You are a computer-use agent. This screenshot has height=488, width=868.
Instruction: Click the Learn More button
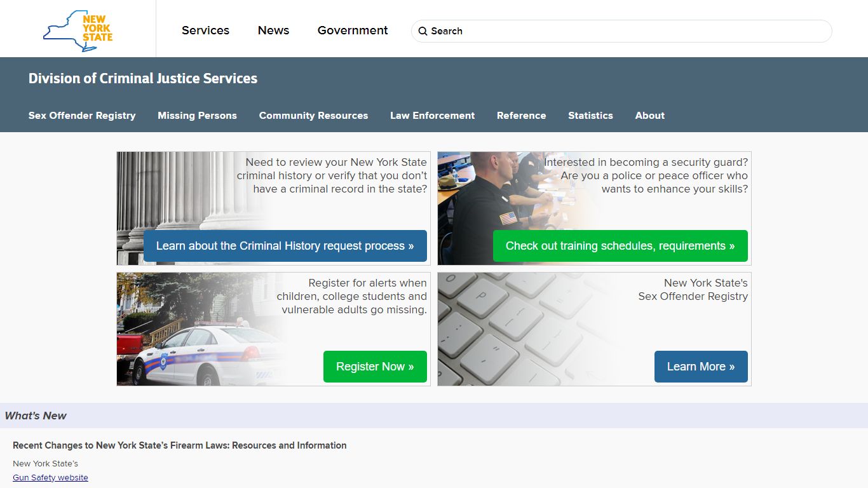click(x=701, y=367)
